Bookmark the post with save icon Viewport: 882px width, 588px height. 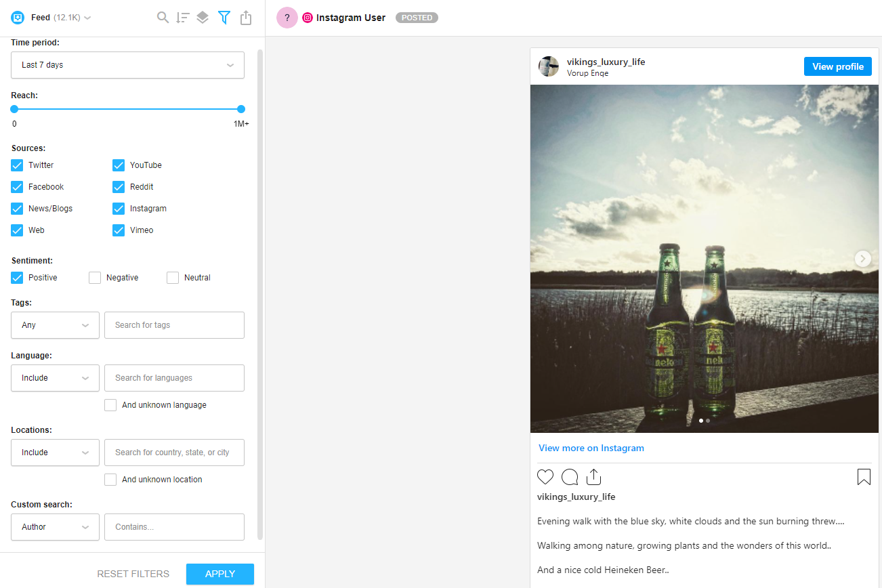pyautogui.click(x=864, y=477)
